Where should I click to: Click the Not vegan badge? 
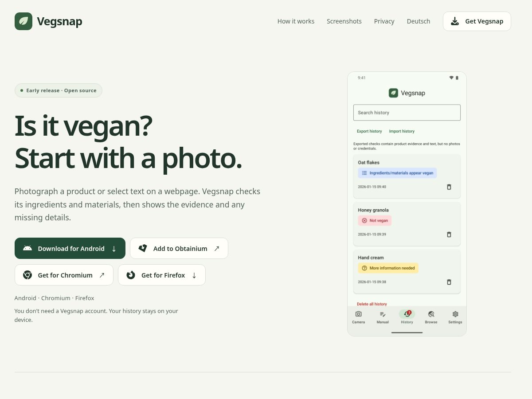375,220
